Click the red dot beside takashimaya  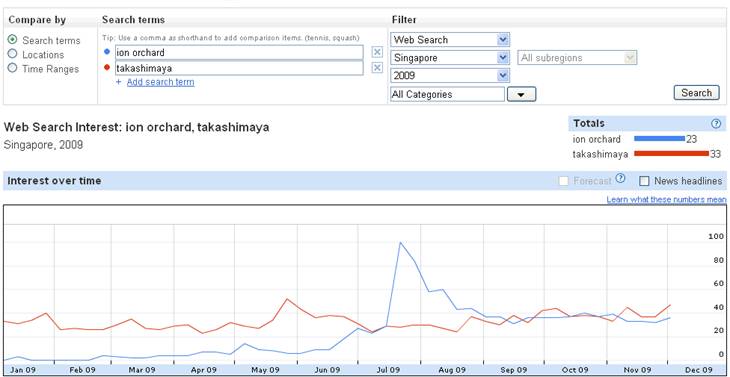(107, 67)
